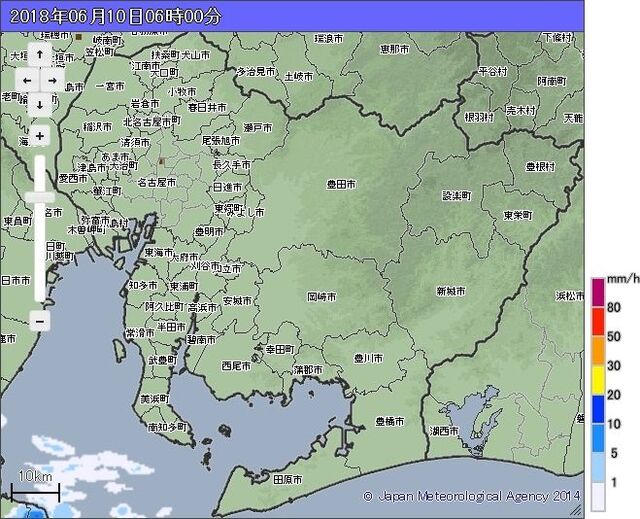The width and height of the screenshot is (640, 519).
Task: Click the Japan Meteorological Agency 2014 copyright text
Action: [472, 496]
